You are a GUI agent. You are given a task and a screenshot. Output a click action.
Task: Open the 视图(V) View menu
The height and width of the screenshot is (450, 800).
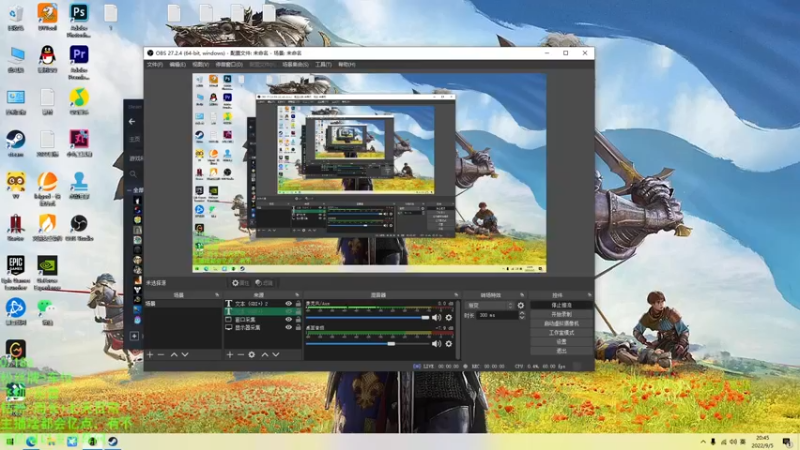(201, 65)
